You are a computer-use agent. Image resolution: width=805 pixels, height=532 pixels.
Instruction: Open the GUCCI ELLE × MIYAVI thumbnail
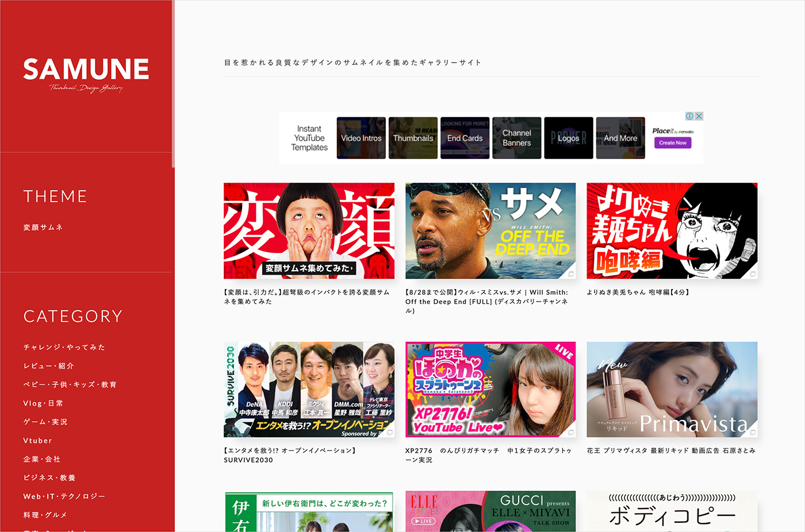(x=490, y=512)
